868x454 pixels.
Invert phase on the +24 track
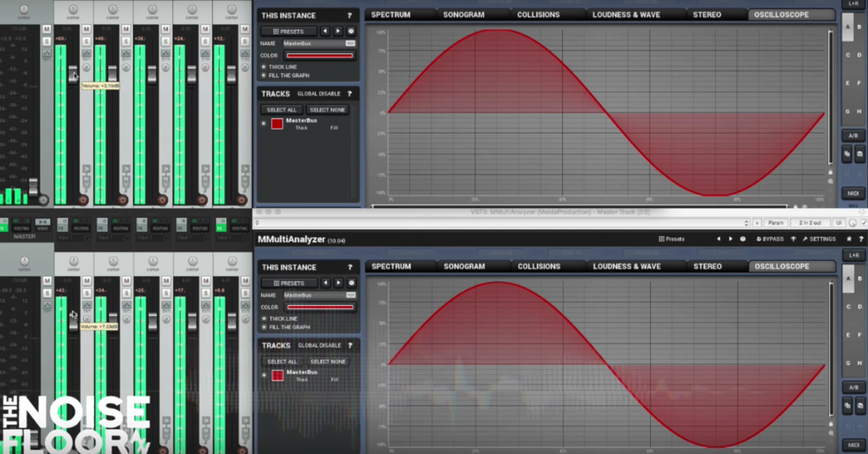point(205,68)
